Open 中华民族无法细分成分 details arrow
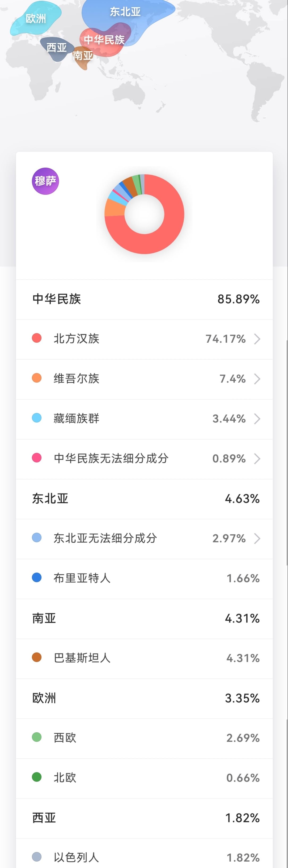 tap(257, 459)
